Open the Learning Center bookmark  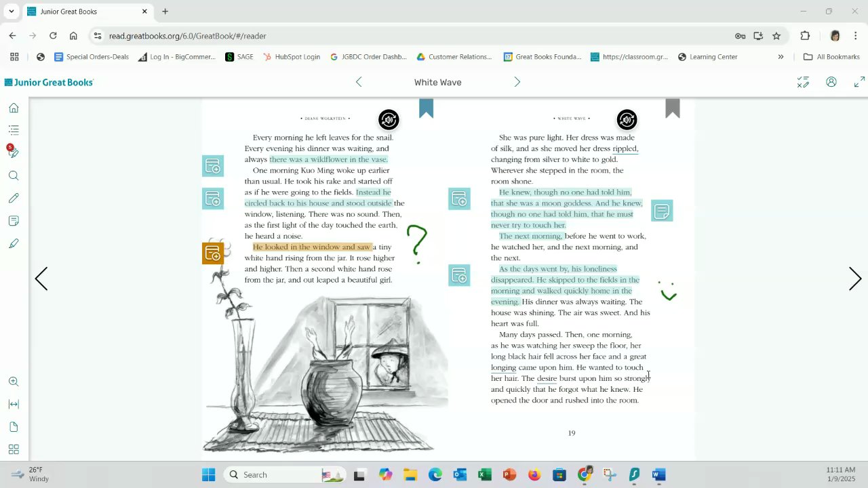tap(707, 57)
